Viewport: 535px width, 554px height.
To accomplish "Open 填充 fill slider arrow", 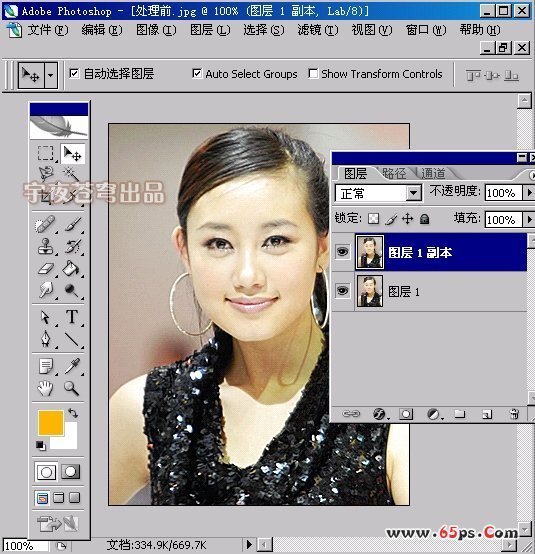I will [x=529, y=219].
